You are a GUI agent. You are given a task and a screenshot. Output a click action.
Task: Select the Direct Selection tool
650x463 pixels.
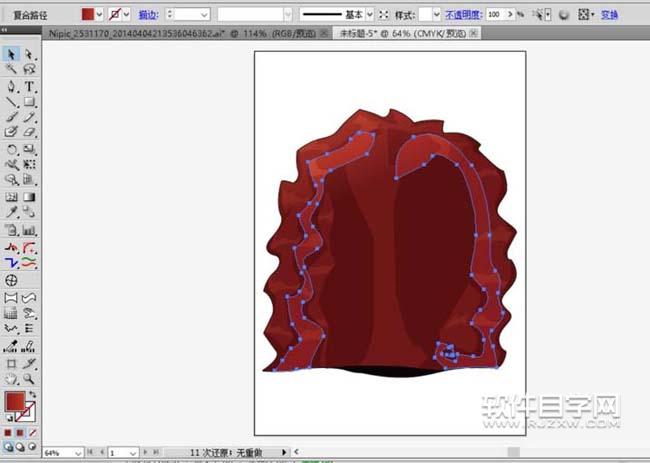(x=29, y=54)
